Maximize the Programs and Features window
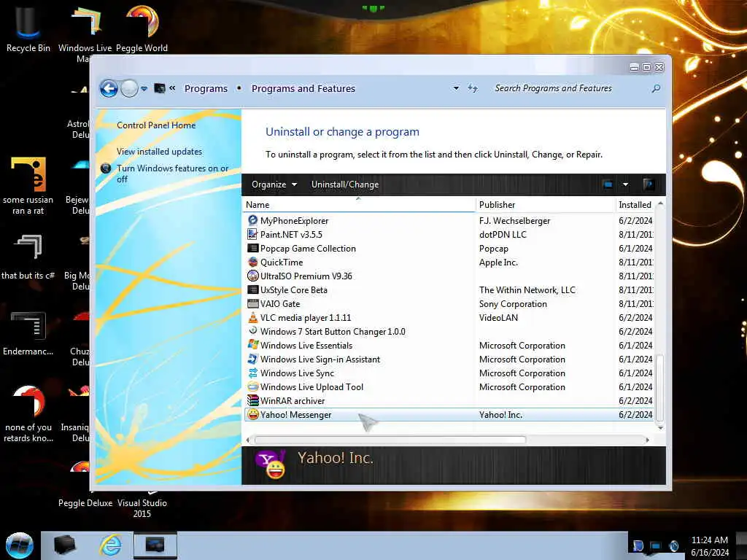This screenshot has width=747, height=560. (x=646, y=67)
